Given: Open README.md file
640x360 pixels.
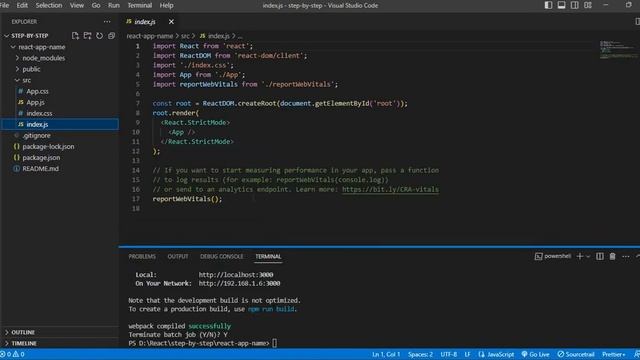Looking at the screenshot, I should (x=40, y=168).
